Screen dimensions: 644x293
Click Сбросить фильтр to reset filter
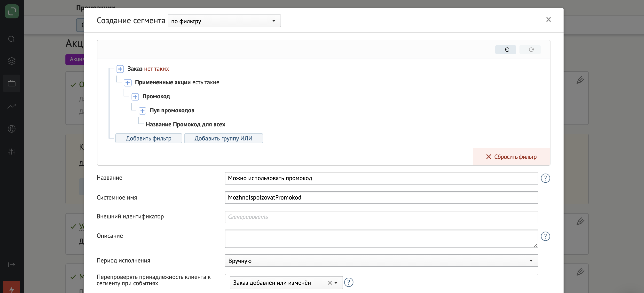[511, 157]
